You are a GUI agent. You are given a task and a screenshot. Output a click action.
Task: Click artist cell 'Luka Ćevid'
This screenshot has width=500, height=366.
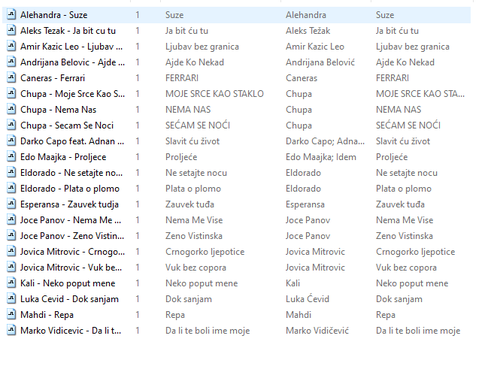(307, 299)
